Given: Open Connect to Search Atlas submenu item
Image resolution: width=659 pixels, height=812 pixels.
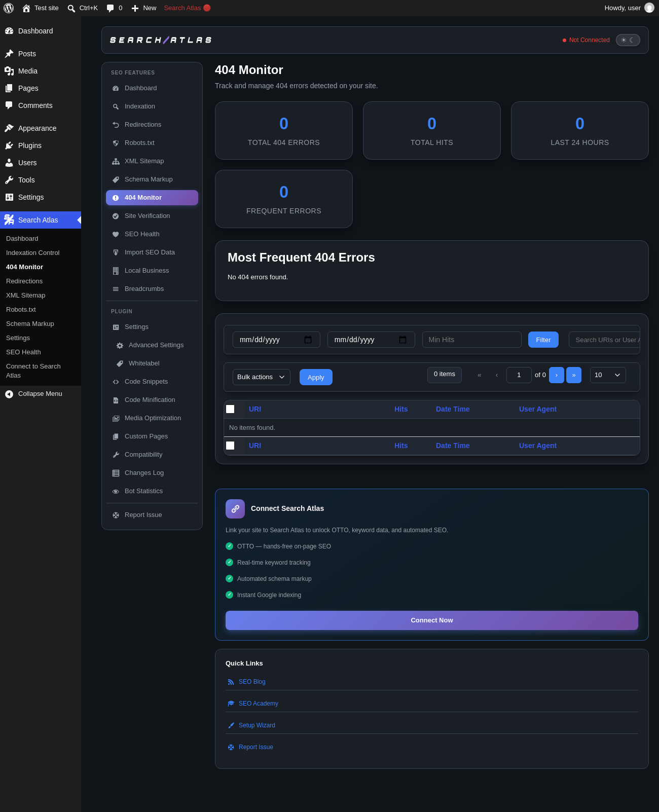Looking at the screenshot, I should [x=33, y=371].
